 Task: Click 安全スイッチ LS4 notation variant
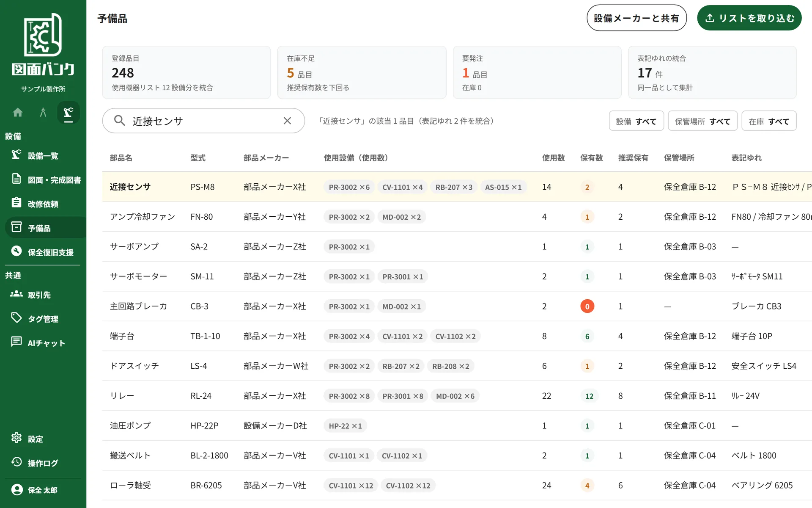(x=764, y=366)
